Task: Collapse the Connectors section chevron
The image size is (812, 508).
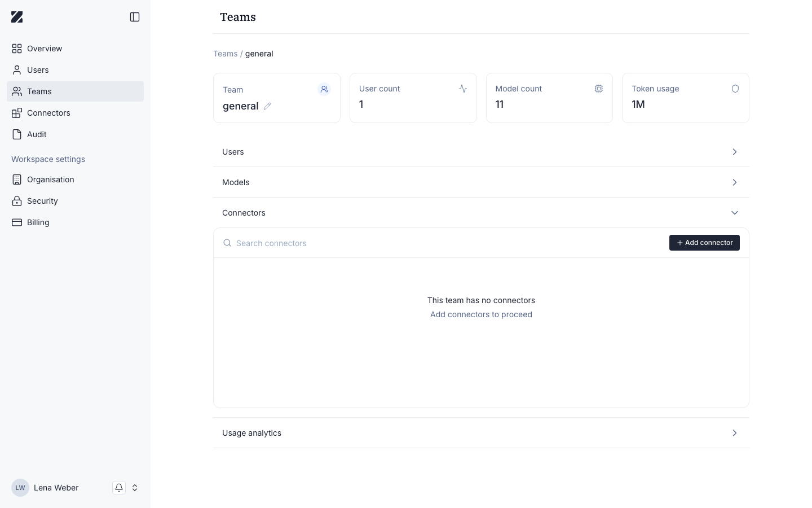Action: pyautogui.click(x=735, y=213)
